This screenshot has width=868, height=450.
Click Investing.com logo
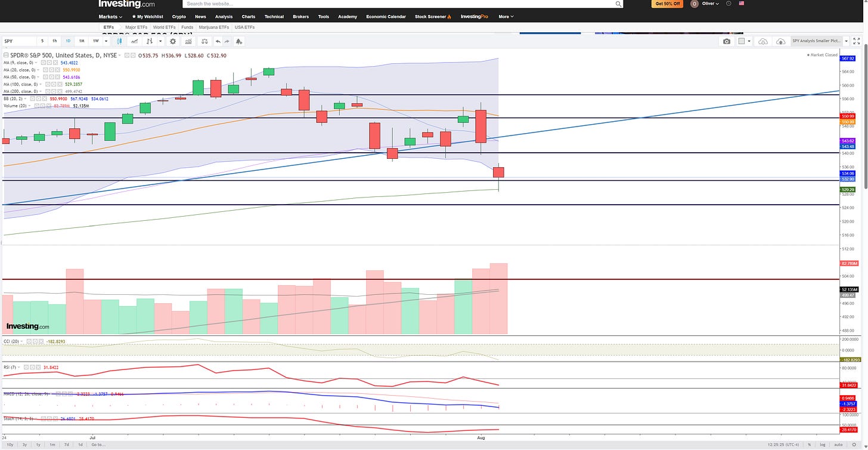tap(126, 4)
